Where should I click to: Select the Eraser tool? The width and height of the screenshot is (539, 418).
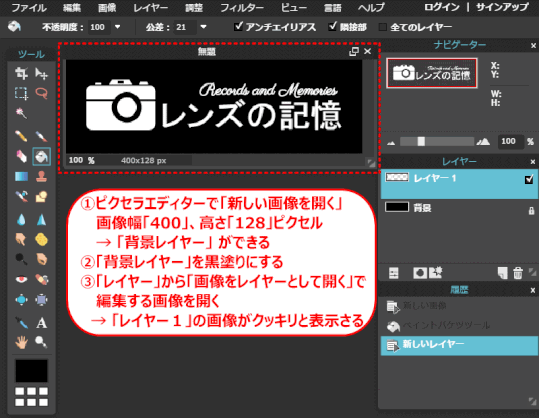click(21, 156)
